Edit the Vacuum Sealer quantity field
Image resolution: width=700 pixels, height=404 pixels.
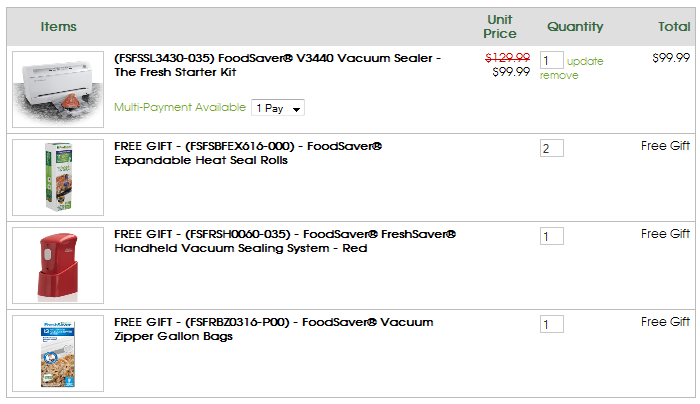tap(551, 60)
